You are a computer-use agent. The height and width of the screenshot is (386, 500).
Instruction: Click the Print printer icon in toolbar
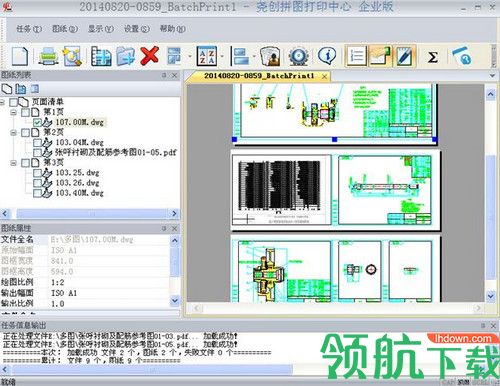pos(48,56)
